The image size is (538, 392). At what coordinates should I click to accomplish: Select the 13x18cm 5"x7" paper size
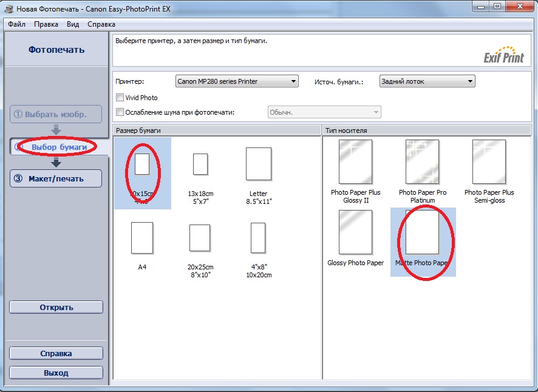[x=200, y=178]
